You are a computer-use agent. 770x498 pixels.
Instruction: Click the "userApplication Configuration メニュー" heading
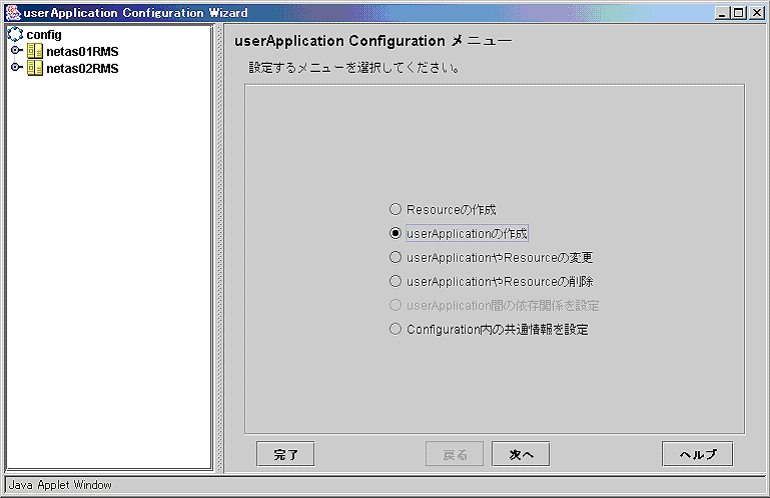coord(373,41)
